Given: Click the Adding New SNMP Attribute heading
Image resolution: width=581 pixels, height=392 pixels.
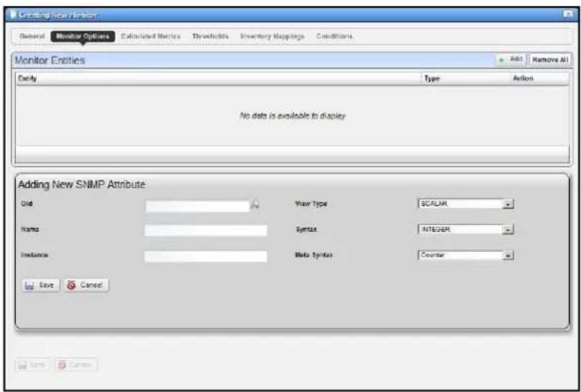Looking at the screenshot, I should 82,184.
